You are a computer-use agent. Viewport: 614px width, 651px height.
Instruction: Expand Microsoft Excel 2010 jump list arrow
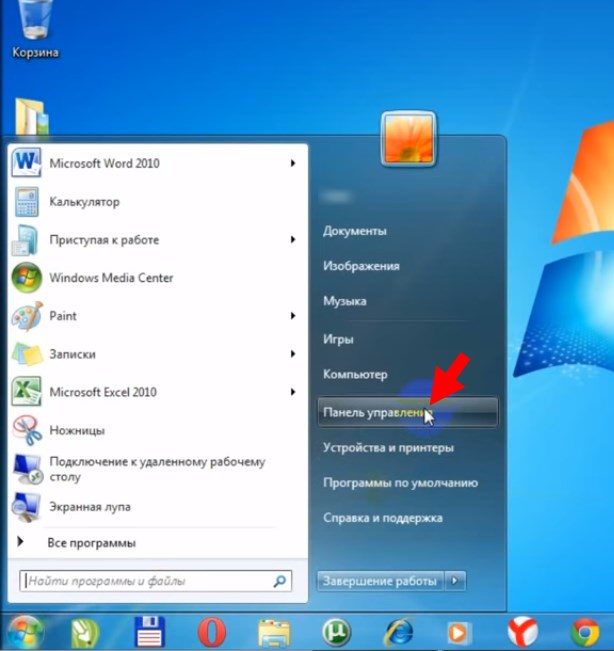tap(293, 392)
